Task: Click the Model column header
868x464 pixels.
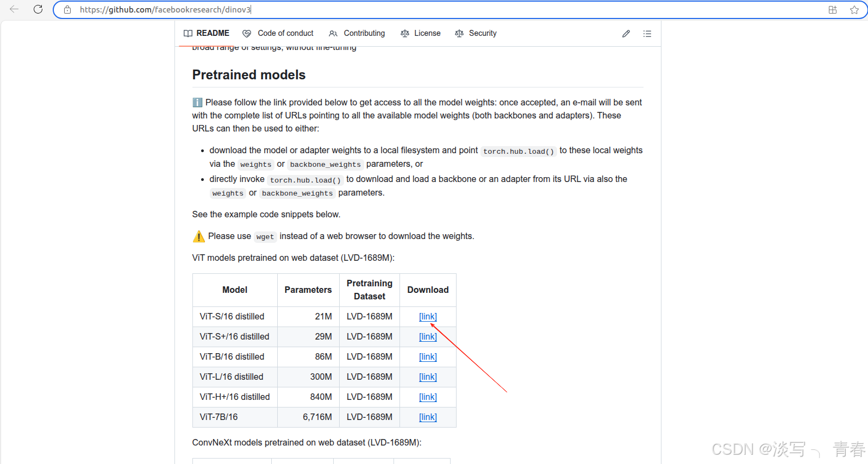Action: click(x=235, y=290)
